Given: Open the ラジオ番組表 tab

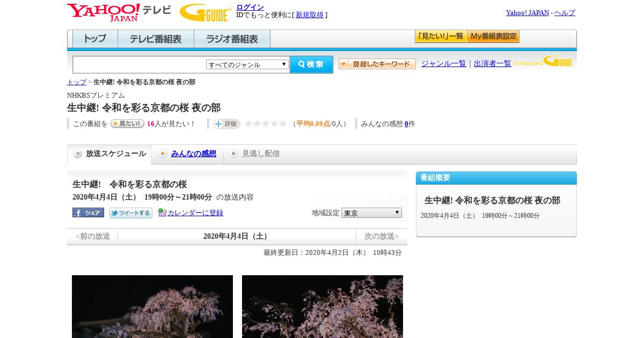Looking at the screenshot, I should [232, 39].
